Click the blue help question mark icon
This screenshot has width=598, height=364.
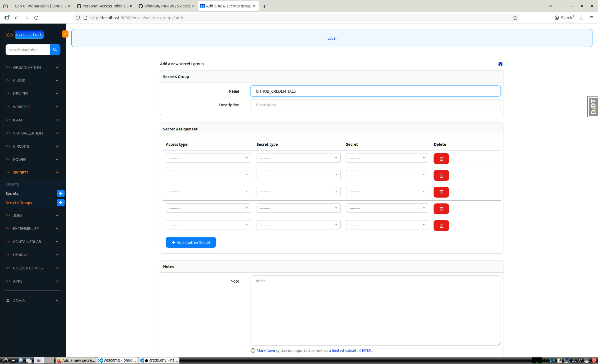pyautogui.click(x=500, y=64)
